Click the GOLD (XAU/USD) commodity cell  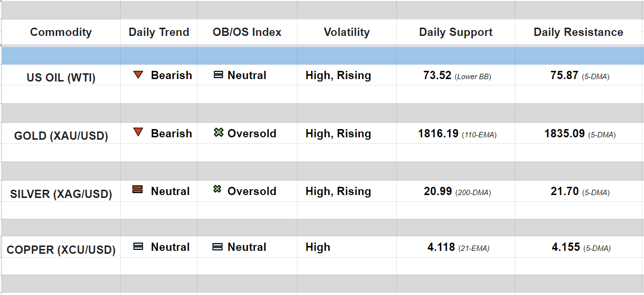(x=61, y=136)
